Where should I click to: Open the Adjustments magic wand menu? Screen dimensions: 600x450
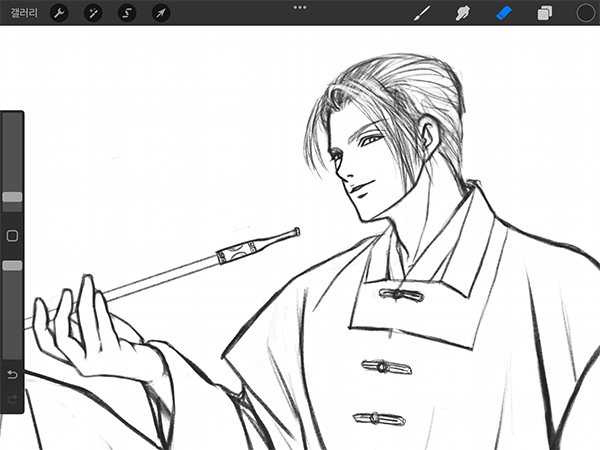point(93,13)
